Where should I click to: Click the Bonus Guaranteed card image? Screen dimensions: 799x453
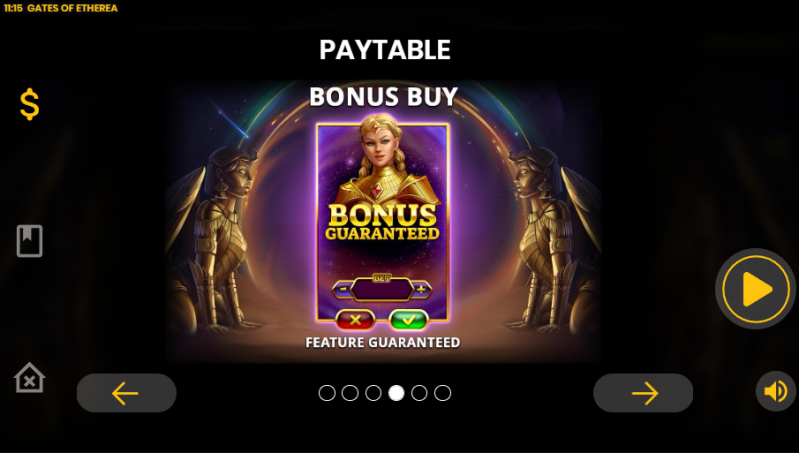[382, 222]
